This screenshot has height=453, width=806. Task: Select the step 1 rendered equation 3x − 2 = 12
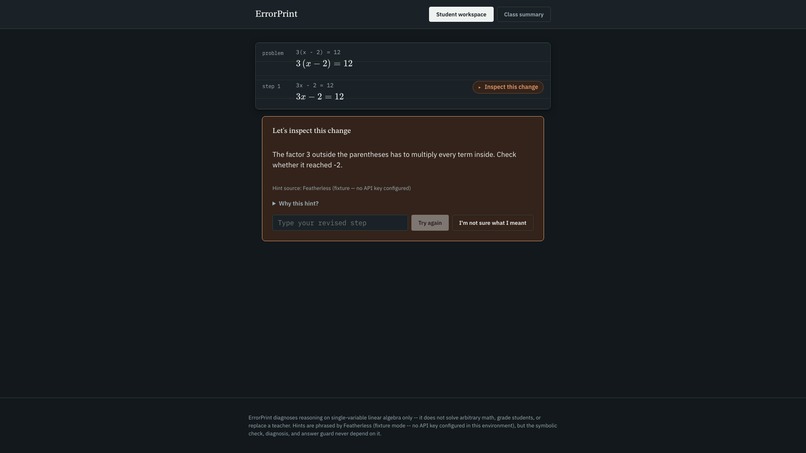320,97
